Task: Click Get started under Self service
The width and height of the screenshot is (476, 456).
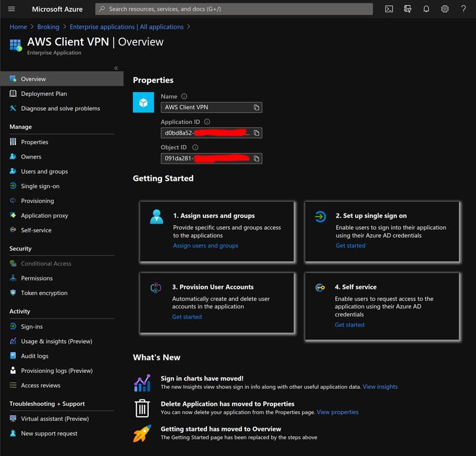Action: [x=349, y=325]
